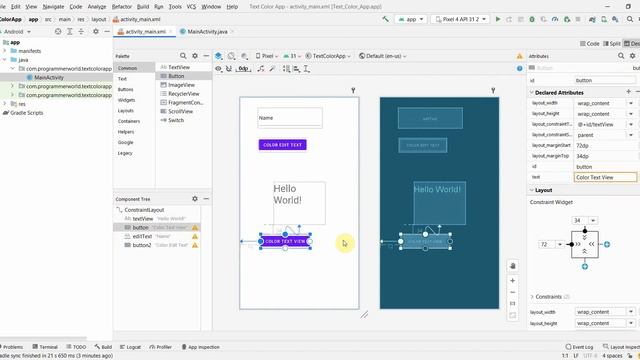Switch to Code view mode
The height and width of the screenshot is (360, 640).
click(590, 44)
